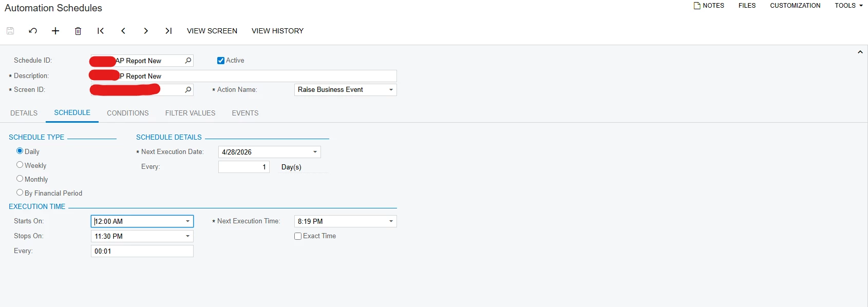The width and height of the screenshot is (868, 307).
Task: Go to last record icon
Action: [x=168, y=31]
